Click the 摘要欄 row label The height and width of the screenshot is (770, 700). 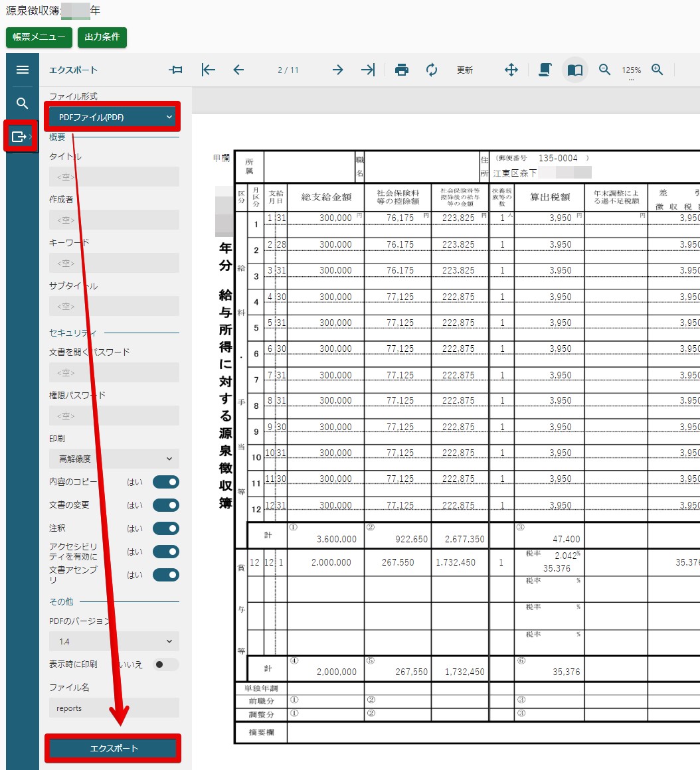click(x=261, y=732)
